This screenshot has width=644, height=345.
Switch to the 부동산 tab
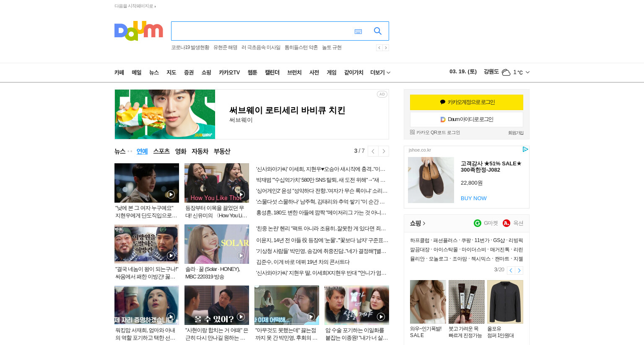tap(222, 151)
